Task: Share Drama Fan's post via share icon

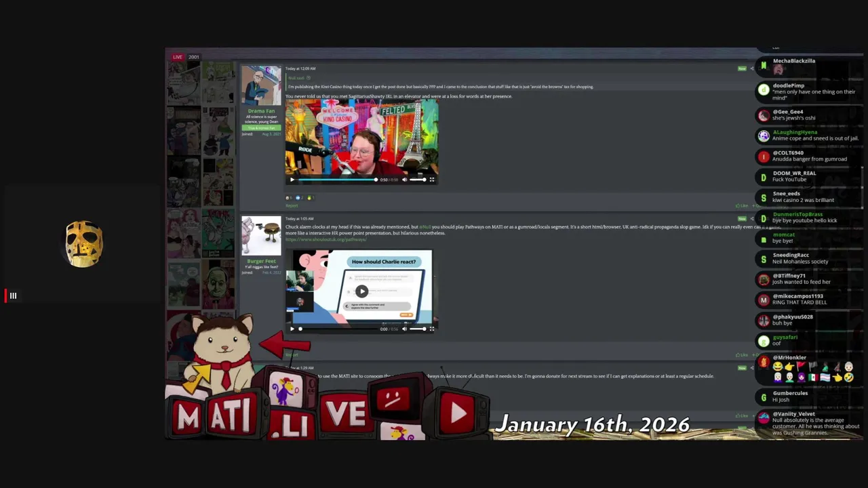Action: coord(751,68)
